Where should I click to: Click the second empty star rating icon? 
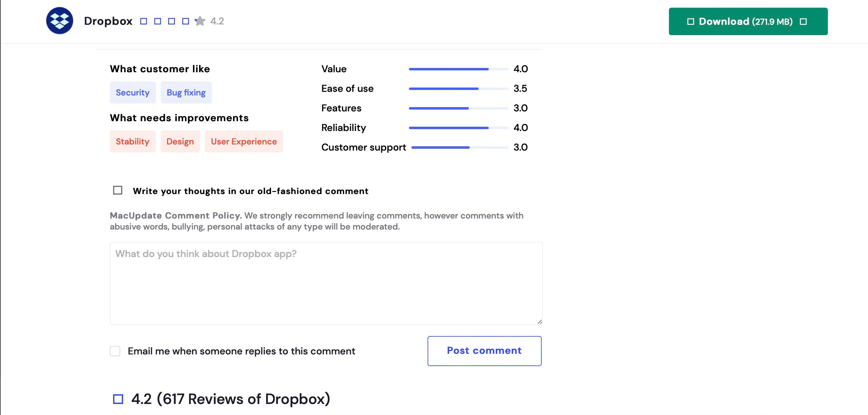[x=158, y=21]
